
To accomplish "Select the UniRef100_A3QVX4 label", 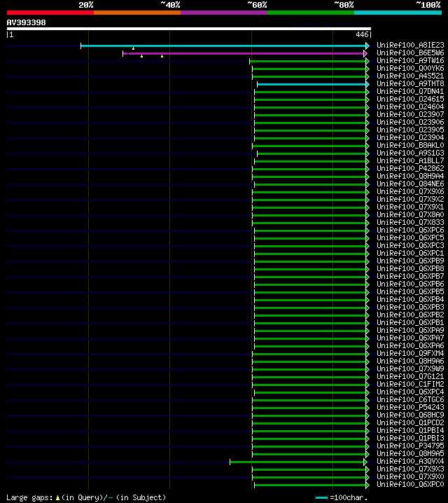I will (x=410, y=461).
